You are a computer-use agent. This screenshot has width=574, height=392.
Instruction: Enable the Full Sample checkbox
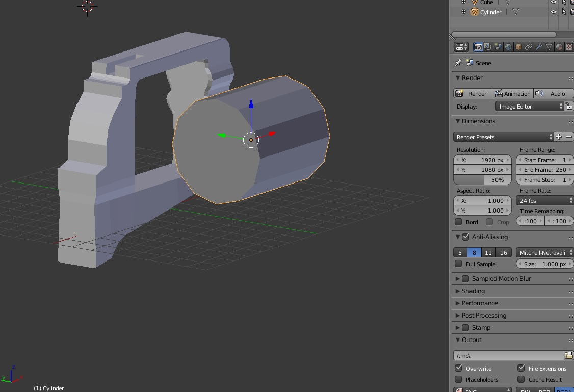pos(458,264)
